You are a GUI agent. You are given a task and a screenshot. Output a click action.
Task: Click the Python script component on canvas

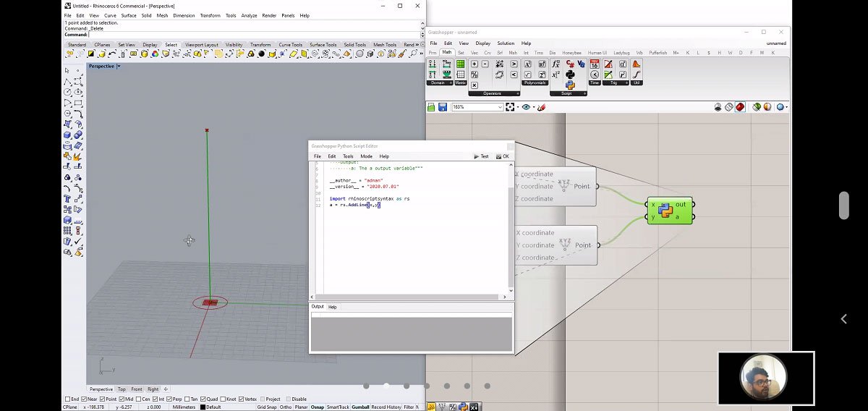click(x=669, y=210)
